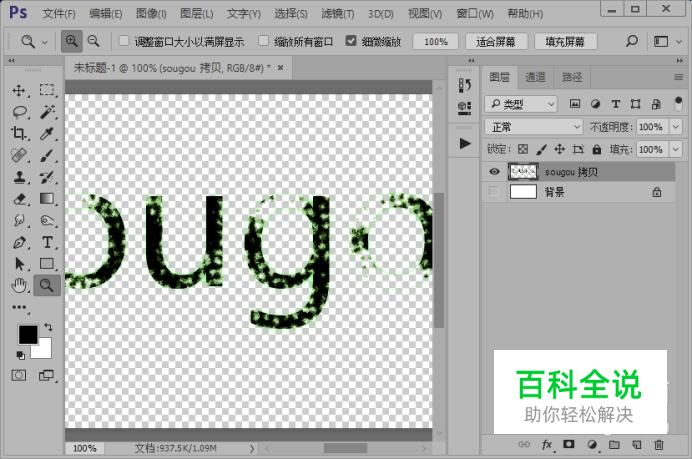
Task: Select the Clone Stamp tool
Action: 19,177
